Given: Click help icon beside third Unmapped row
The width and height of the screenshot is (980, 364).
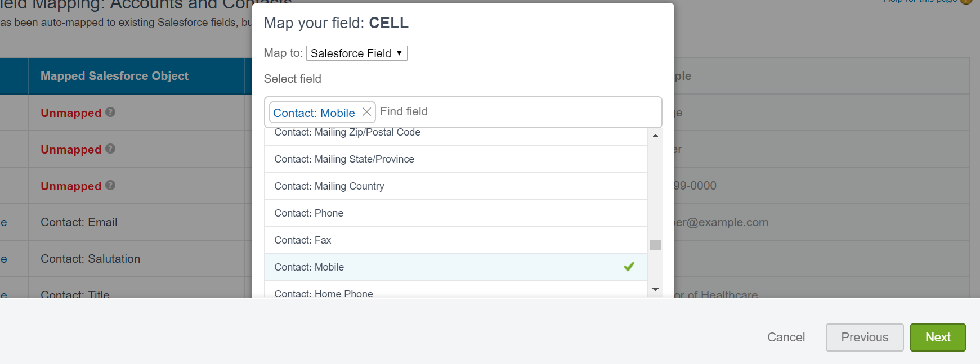Looking at the screenshot, I should (110, 185).
